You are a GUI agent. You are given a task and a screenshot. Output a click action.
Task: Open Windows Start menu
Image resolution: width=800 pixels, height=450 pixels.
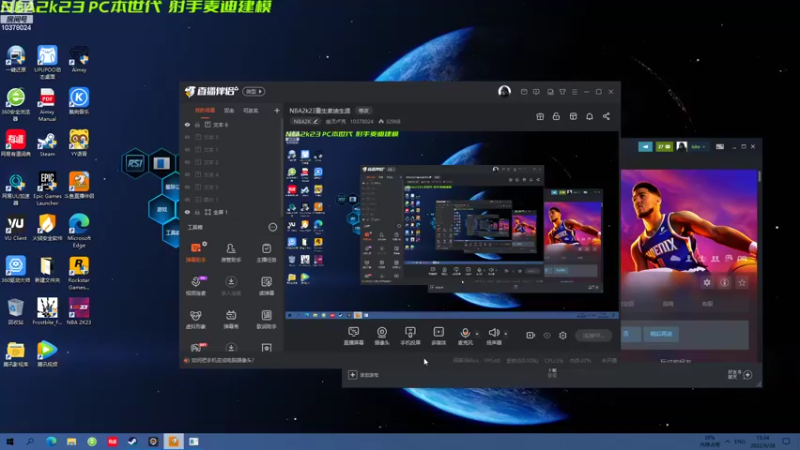tap(10, 441)
